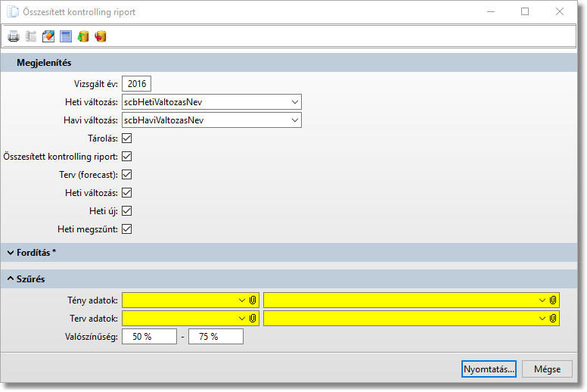Click the Mégse button
The image size is (587, 392).
(x=547, y=369)
